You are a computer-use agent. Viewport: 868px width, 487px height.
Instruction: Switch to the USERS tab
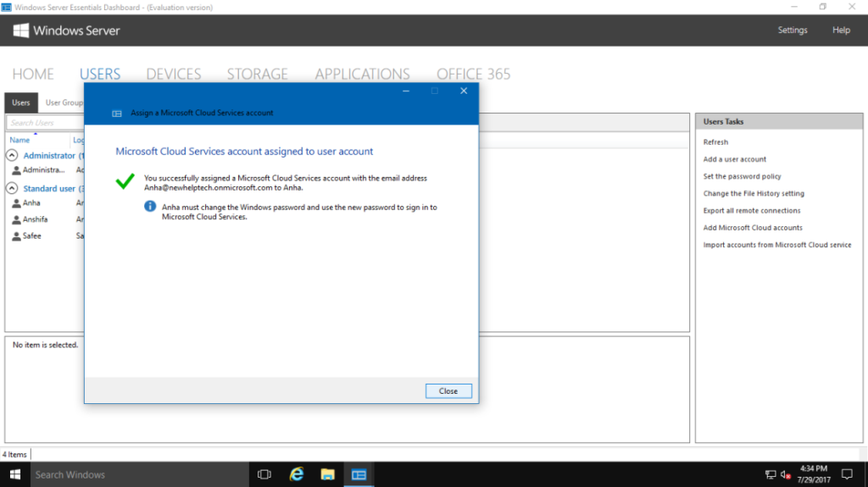(x=100, y=75)
